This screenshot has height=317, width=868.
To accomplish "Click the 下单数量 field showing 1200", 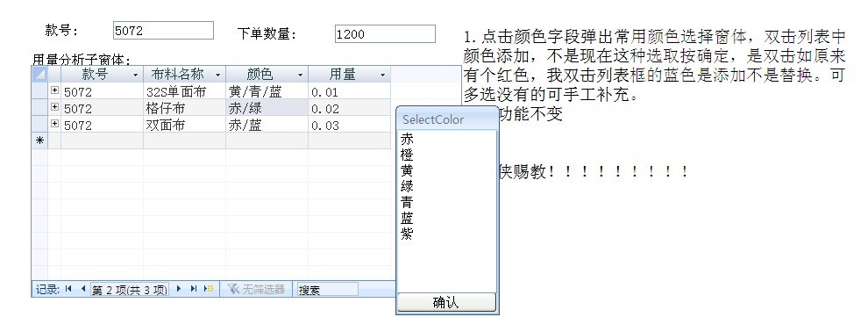I will (x=385, y=33).
